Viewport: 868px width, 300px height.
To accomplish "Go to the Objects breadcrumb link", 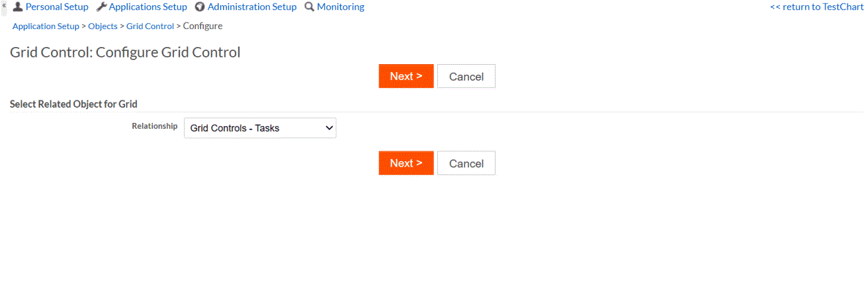I will point(103,26).
